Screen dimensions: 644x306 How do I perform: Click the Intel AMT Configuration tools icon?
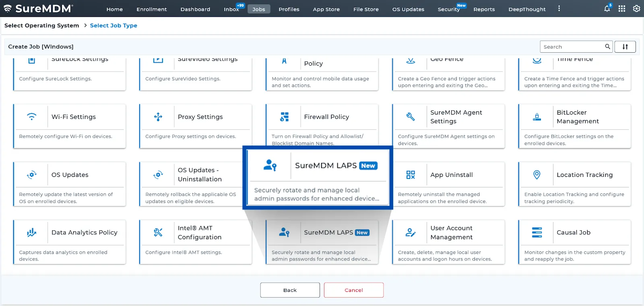[x=158, y=232]
